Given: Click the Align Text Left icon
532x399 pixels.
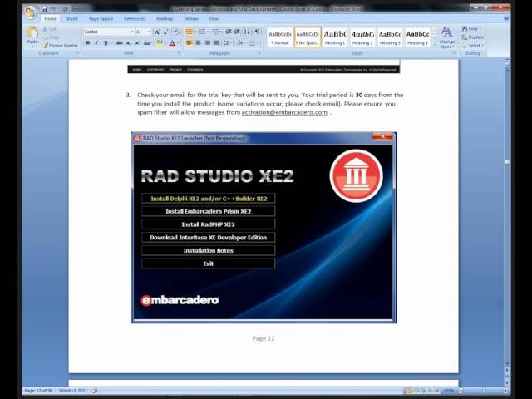Looking at the screenshot, I should 190,43.
